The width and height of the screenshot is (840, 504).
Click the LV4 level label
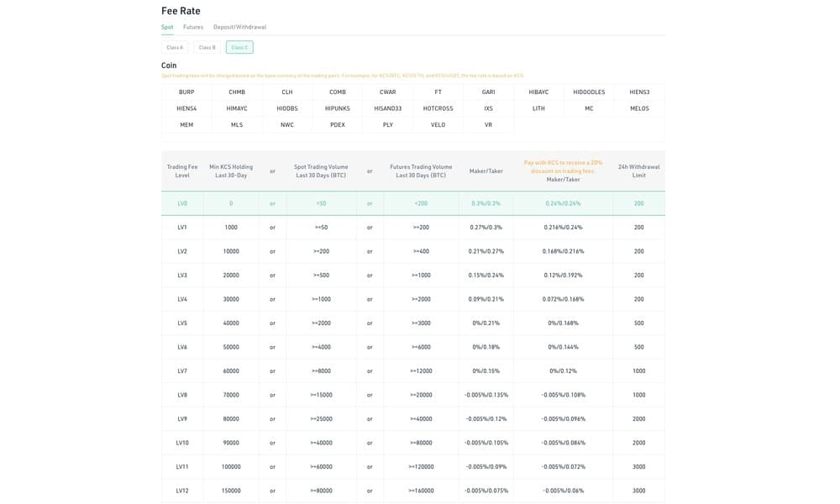coord(182,299)
